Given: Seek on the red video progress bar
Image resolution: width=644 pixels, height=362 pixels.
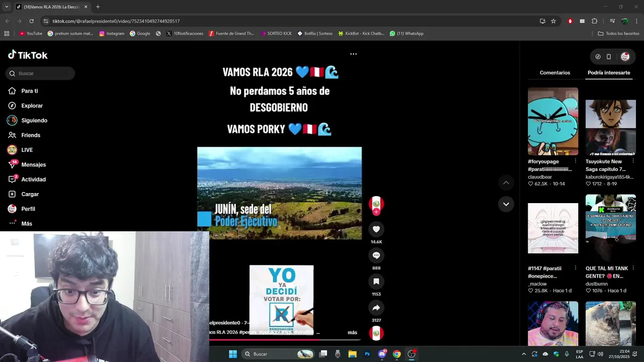Looking at the screenshot, I should point(285,340).
